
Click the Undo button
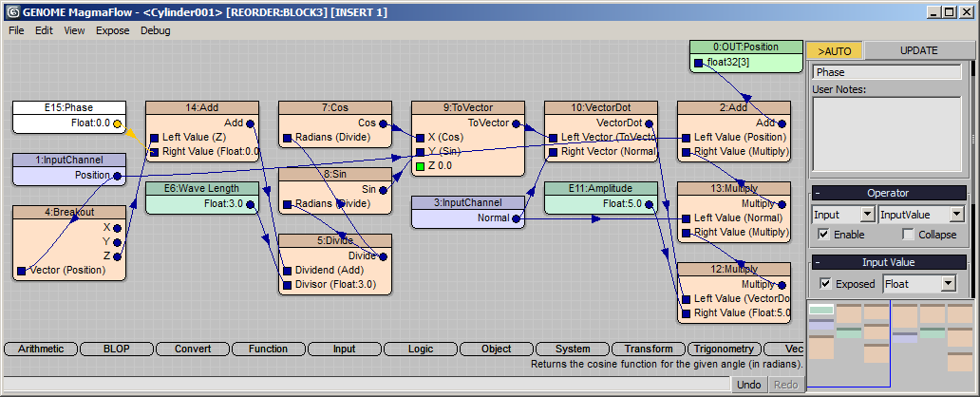(748, 385)
